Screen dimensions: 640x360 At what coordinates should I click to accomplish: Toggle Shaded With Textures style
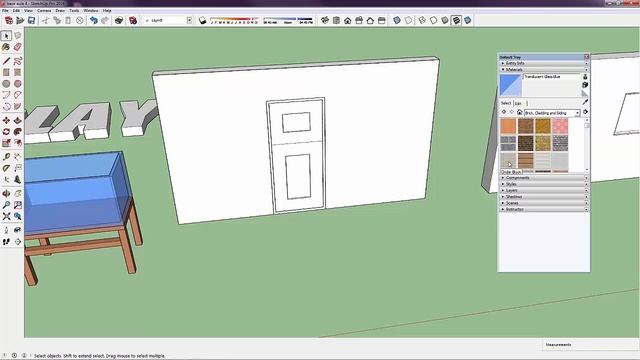(456, 20)
